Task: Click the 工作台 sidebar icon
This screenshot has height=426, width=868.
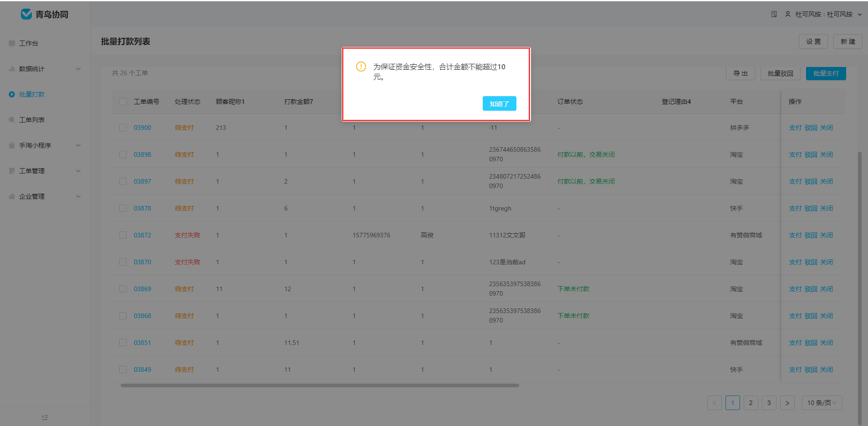Action: click(x=12, y=43)
